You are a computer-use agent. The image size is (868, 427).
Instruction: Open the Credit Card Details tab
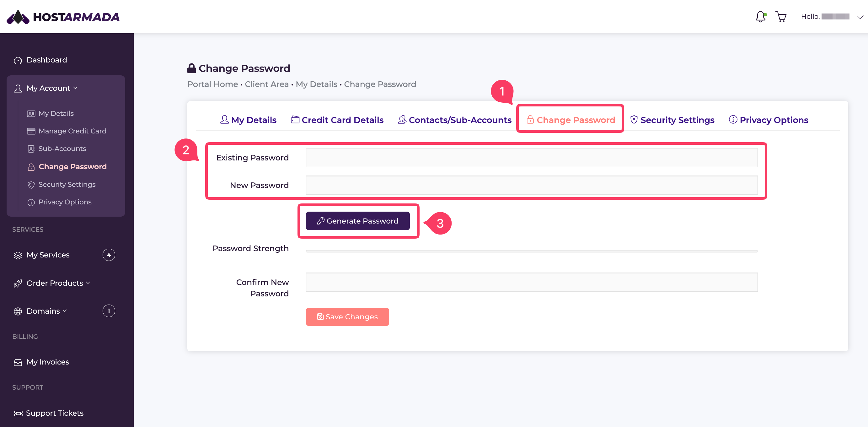[x=337, y=120]
